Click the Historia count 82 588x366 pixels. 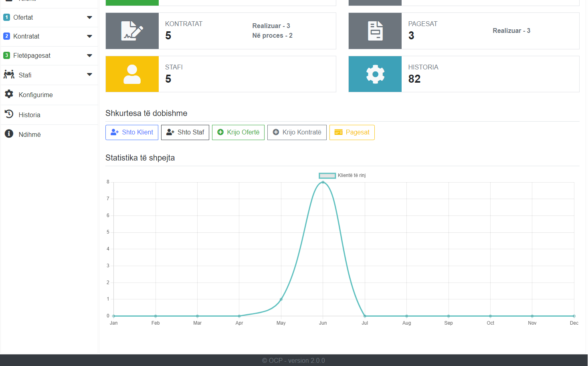(414, 79)
